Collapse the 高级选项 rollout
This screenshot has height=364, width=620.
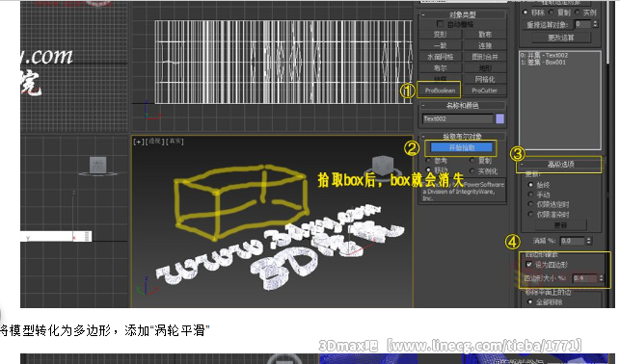[560, 165]
